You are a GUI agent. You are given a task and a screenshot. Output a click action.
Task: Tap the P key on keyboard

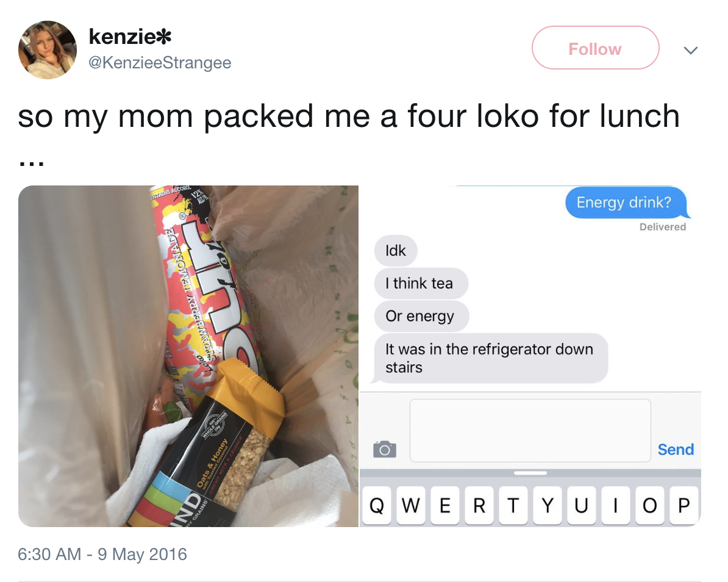[684, 505]
